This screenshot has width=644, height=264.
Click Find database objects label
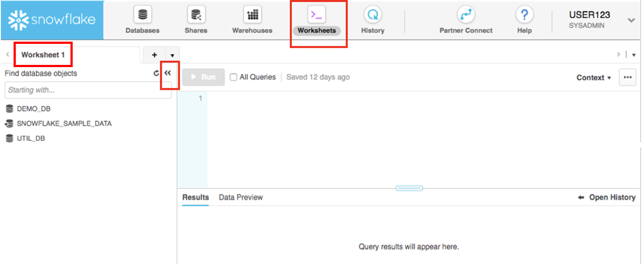point(41,73)
